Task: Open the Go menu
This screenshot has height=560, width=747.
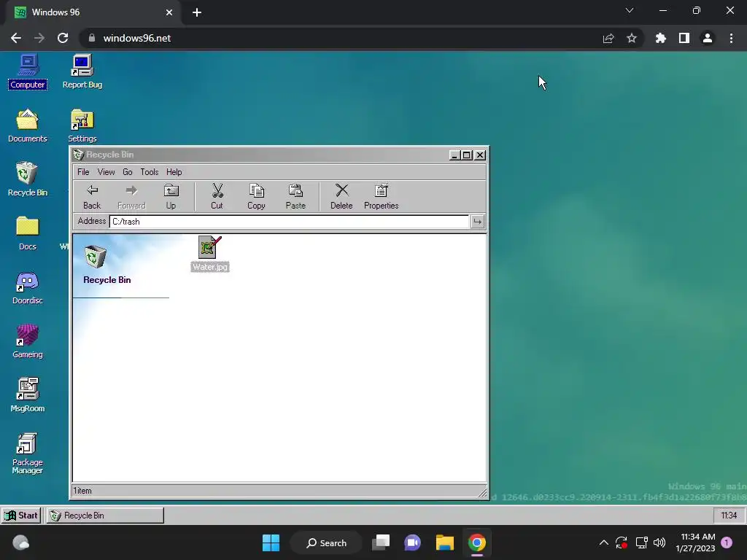Action: coord(128,172)
